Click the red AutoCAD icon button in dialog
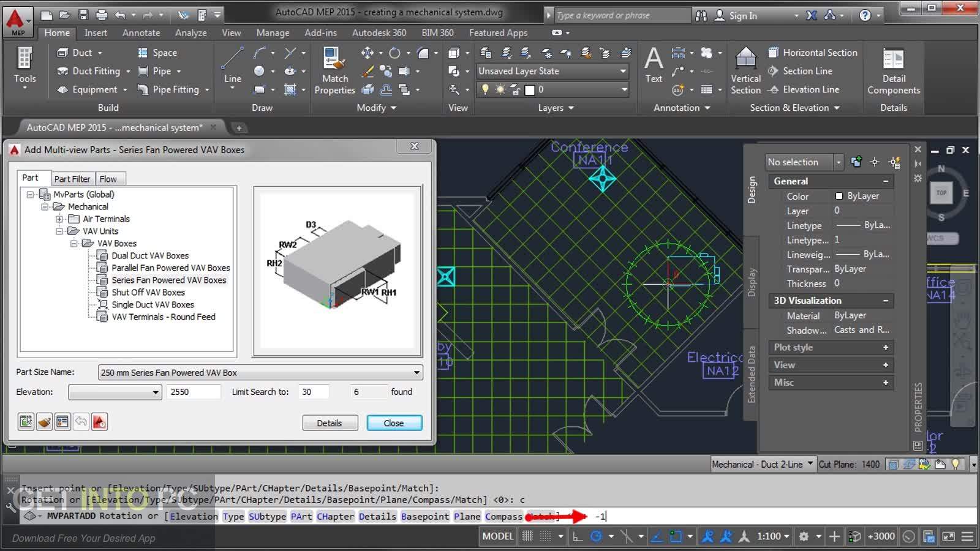 pyautogui.click(x=99, y=421)
